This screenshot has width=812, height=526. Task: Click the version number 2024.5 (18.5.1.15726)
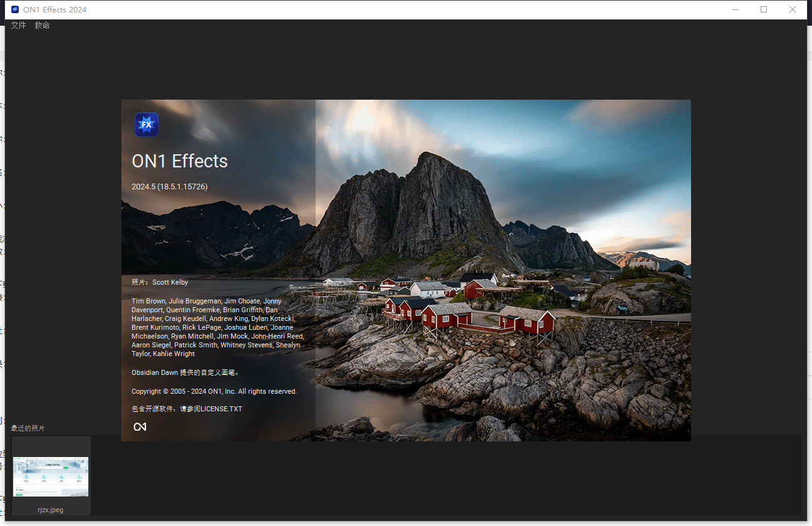point(170,187)
